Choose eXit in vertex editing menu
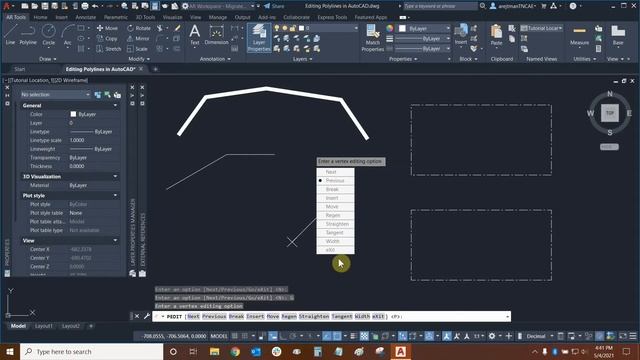This screenshot has height=360, width=640. [336, 250]
